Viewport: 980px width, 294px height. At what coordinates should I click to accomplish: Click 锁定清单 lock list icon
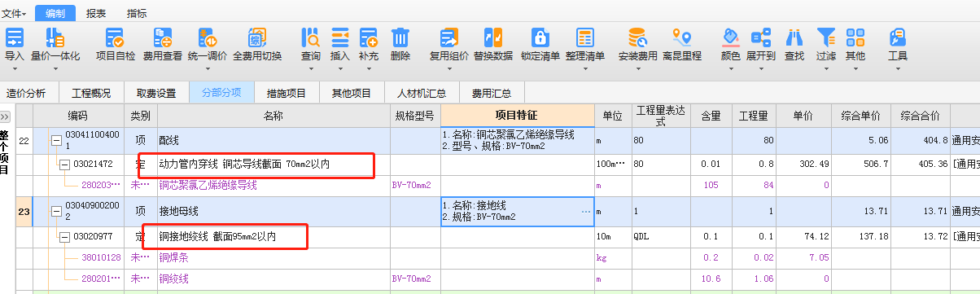pos(540,45)
